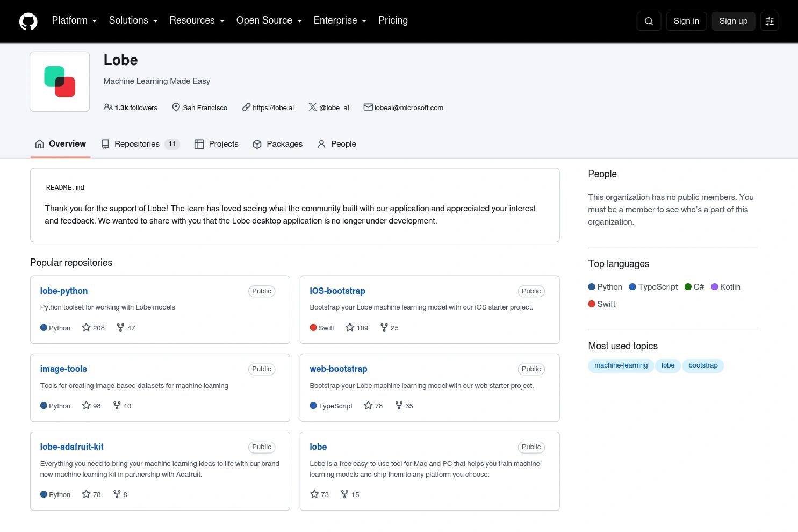
Task: Click the lobeai@microsoft.com email link
Action: click(x=409, y=107)
